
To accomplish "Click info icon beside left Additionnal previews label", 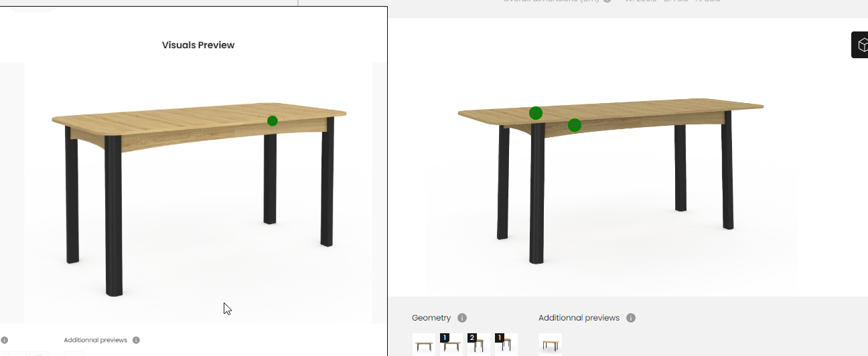I will point(136,340).
